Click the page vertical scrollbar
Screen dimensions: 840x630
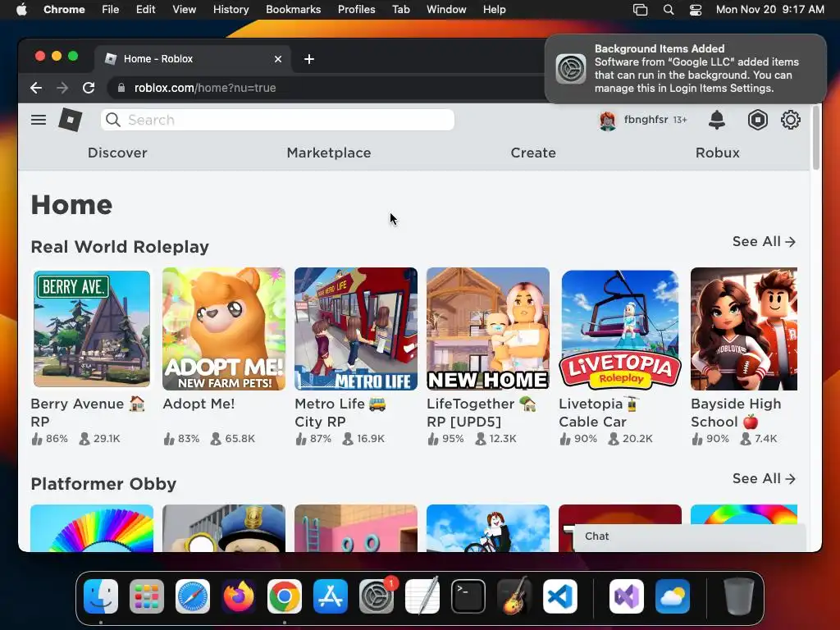pyautogui.click(x=816, y=138)
